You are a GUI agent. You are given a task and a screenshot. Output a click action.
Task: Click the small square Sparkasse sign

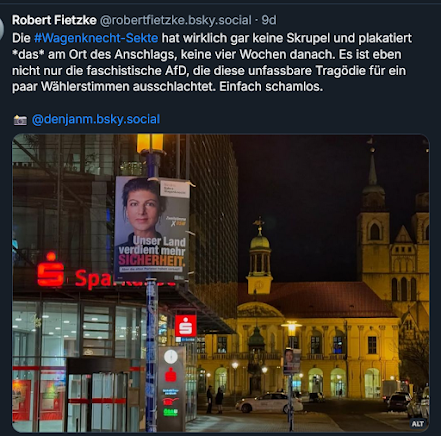tap(186, 326)
